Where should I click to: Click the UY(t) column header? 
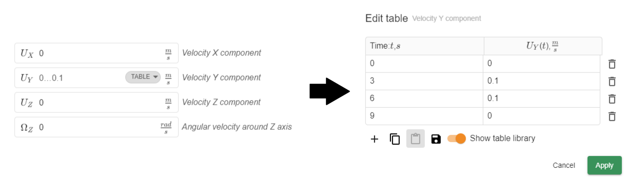click(543, 46)
